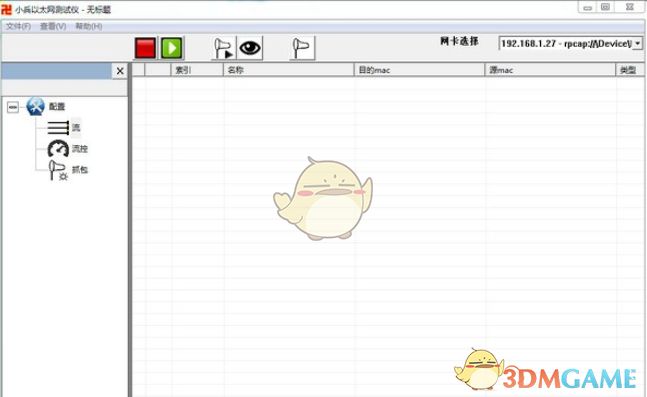Open the 文件(F) menu
Screen dimensions: 647x397
(x=18, y=26)
